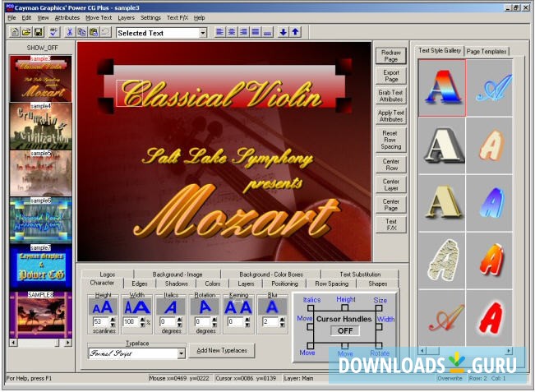Viewport: 535px width, 392px height.
Task: Switch to the Background - Image tab
Action: tap(178, 274)
